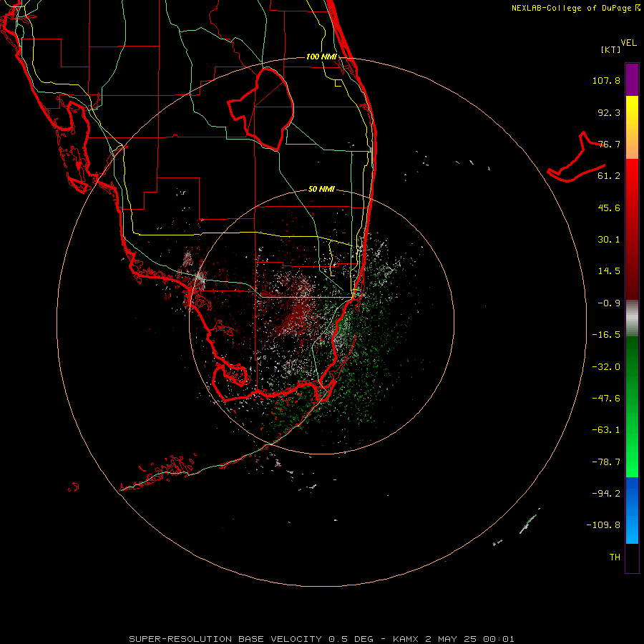Image resolution: width=644 pixels, height=644 pixels.
Task: Click the VEL label above the color scale
Action: [x=628, y=43]
